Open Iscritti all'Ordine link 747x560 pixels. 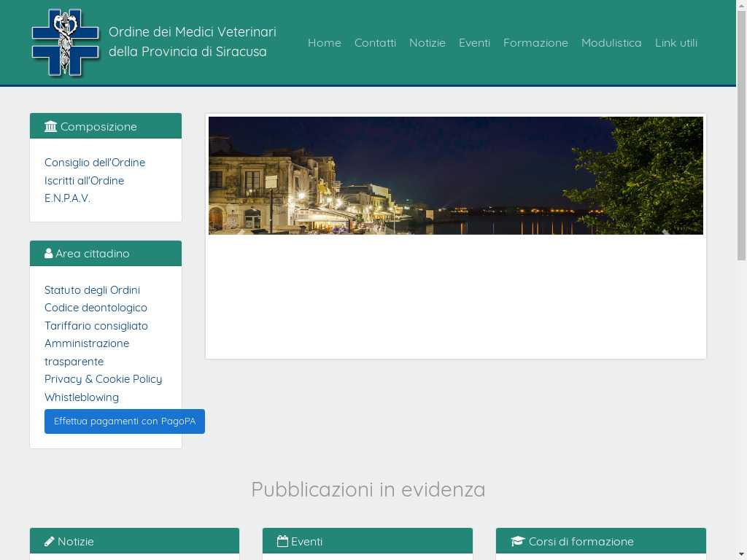tap(85, 181)
